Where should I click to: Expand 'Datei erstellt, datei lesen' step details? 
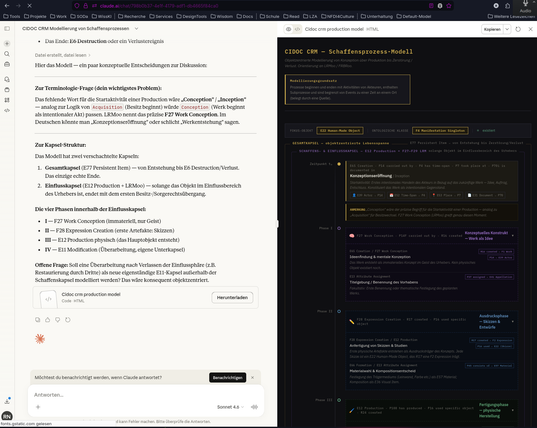62,55
